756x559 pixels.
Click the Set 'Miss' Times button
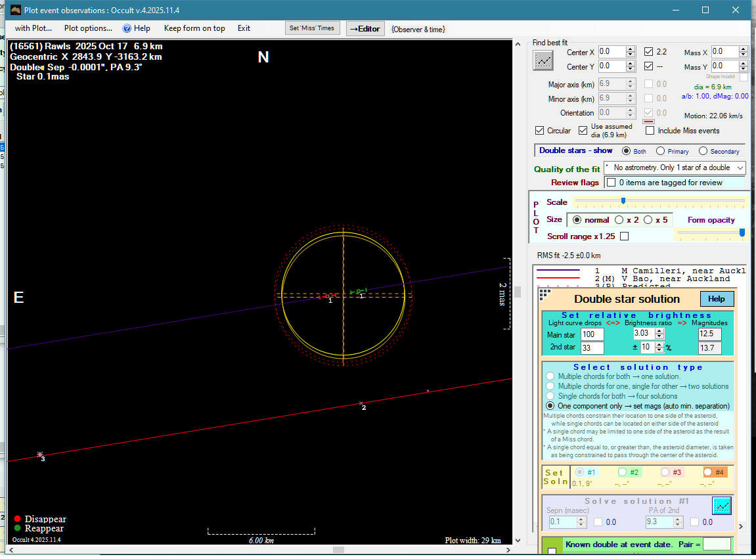312,28
